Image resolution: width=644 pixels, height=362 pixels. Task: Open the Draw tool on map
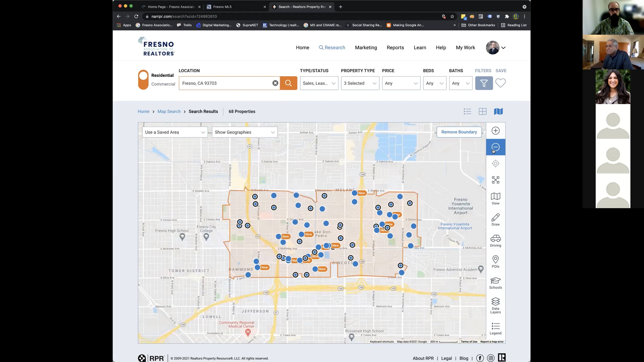[495, 220]
